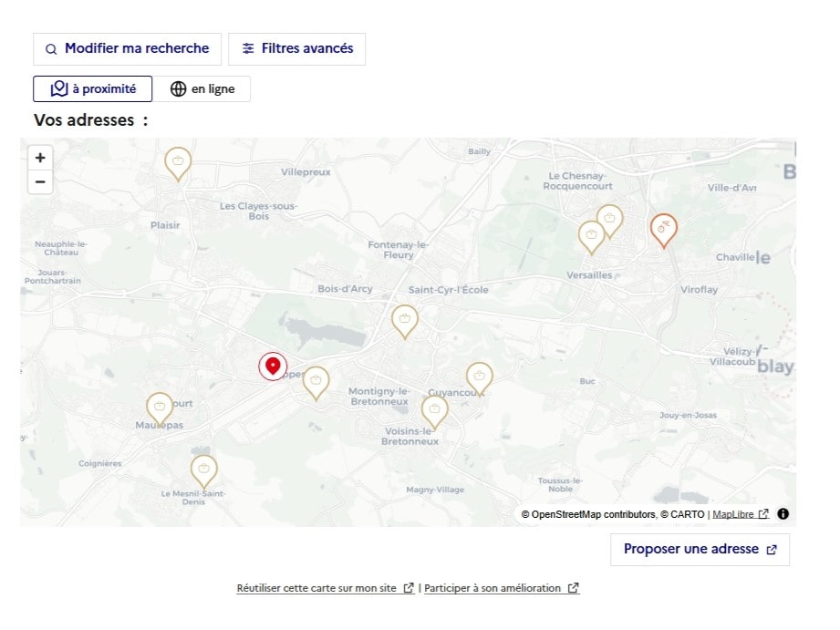This screenshot has height=630, width=840.
Task: Click "Modifier ma recherche" button
Action: point(127,48)
